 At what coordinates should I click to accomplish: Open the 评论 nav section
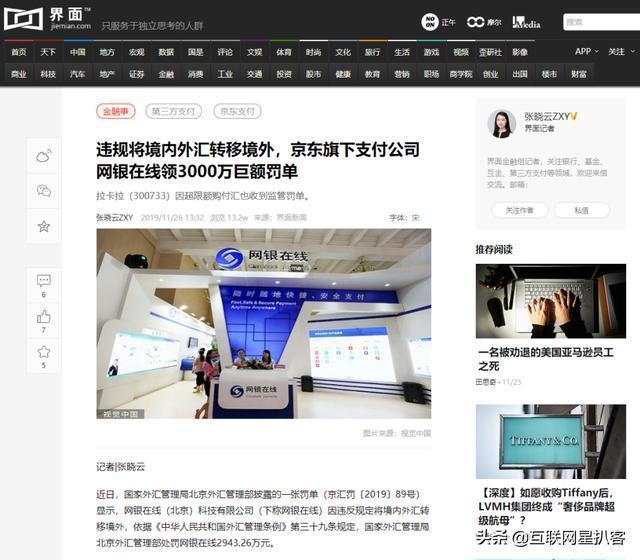[225, 52]
